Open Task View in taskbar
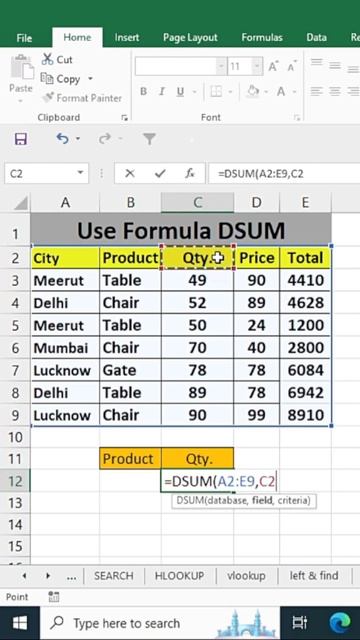Image resolution: width=360 pixels, height=640 pixels. [300, 623]
